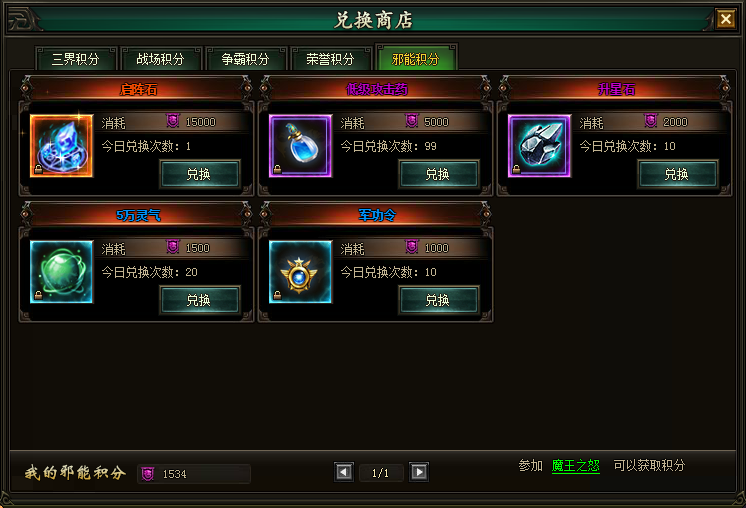Open the 魔王之怒 link
Image resolution: width=746 pixels, height=508 pixels.
pos(575,465)
